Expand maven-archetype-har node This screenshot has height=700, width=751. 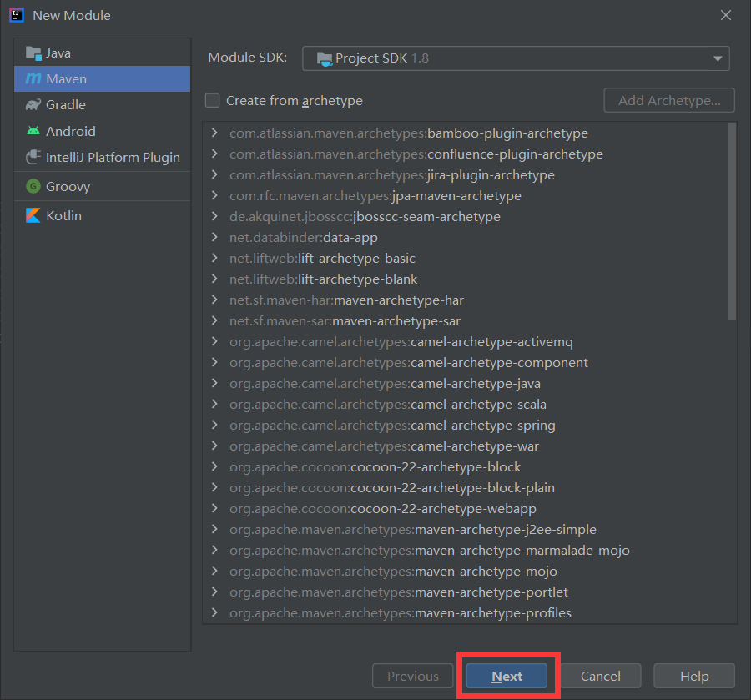pyautogui.click(x=214, y=300)
